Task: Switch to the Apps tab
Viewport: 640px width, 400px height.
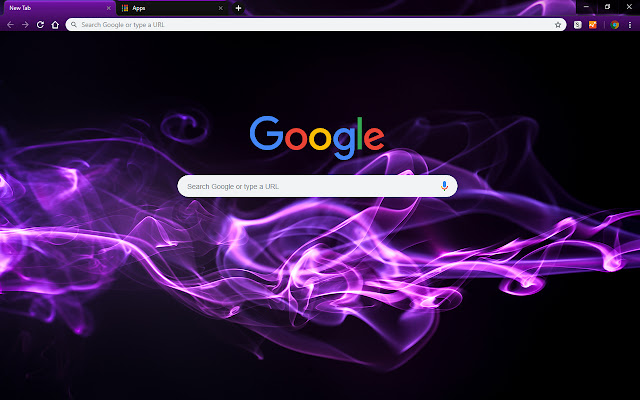Action: pyautogui.click(x=171, y=8)
